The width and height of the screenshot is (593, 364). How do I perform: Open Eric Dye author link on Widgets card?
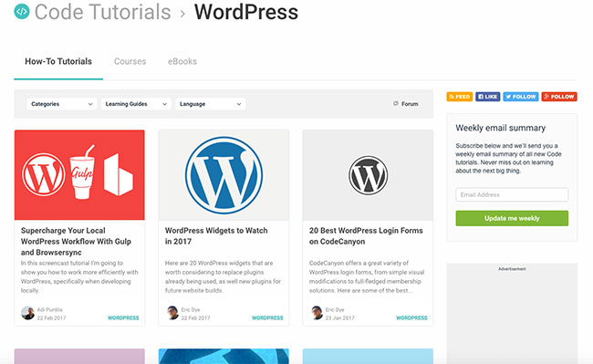[191, 309]
